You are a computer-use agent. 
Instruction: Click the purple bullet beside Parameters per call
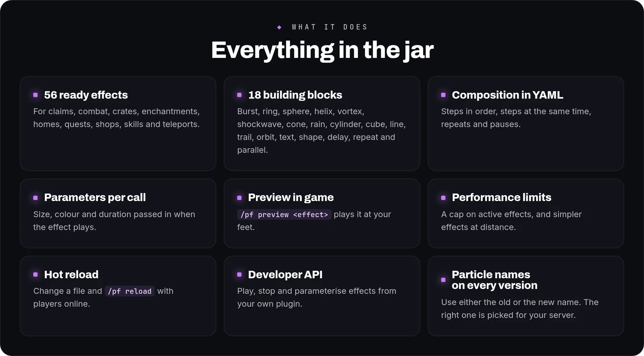pos(35,198)
